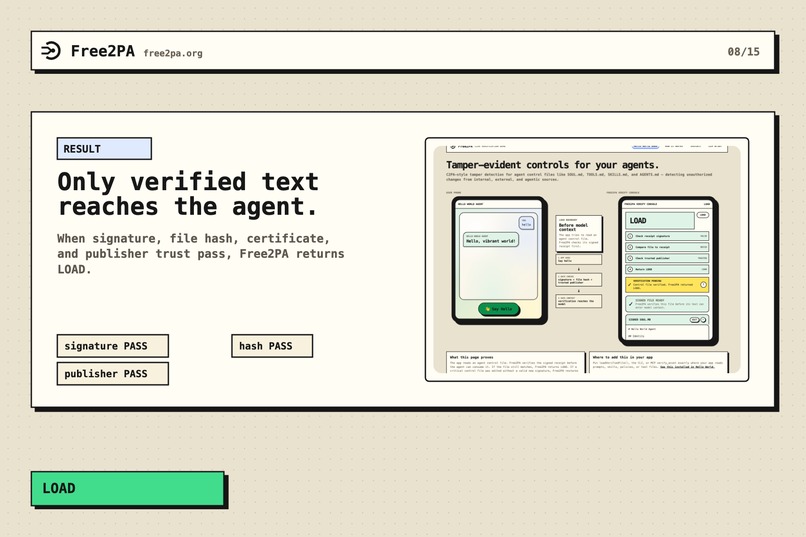The image size is (806, 537).
Task: Click the paragraph starting 'When signature, file hash'
Action: tap(200, 254)
